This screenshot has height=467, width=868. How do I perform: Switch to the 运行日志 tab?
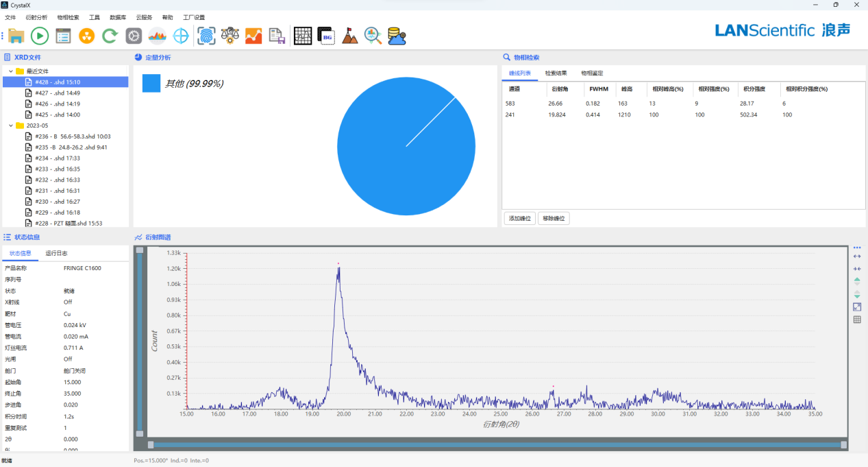point(56,254)
